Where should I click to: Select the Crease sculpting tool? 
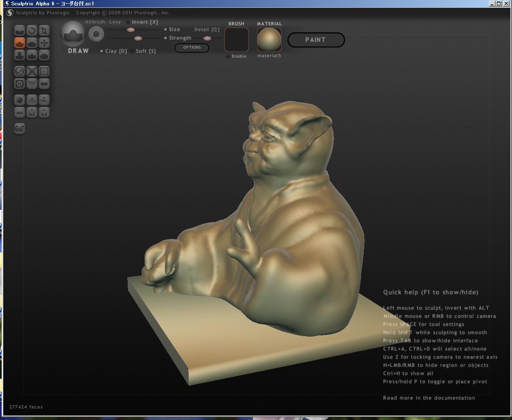20,31
